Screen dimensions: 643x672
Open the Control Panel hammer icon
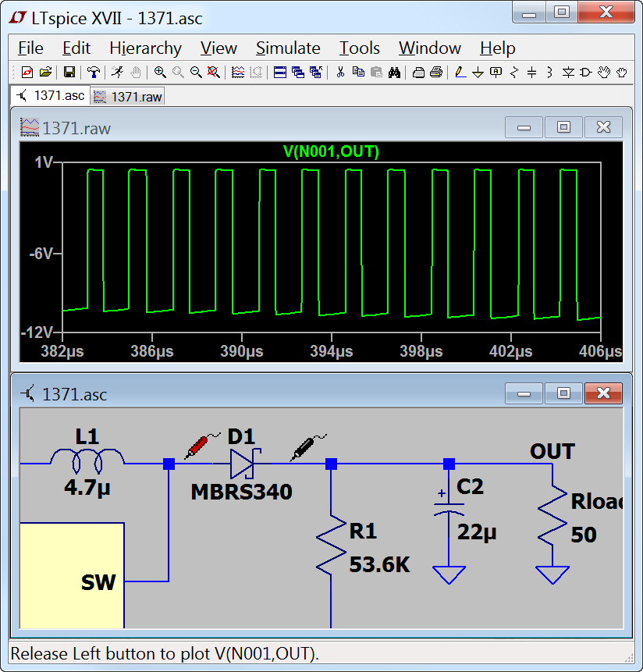[x=94, y=73]
